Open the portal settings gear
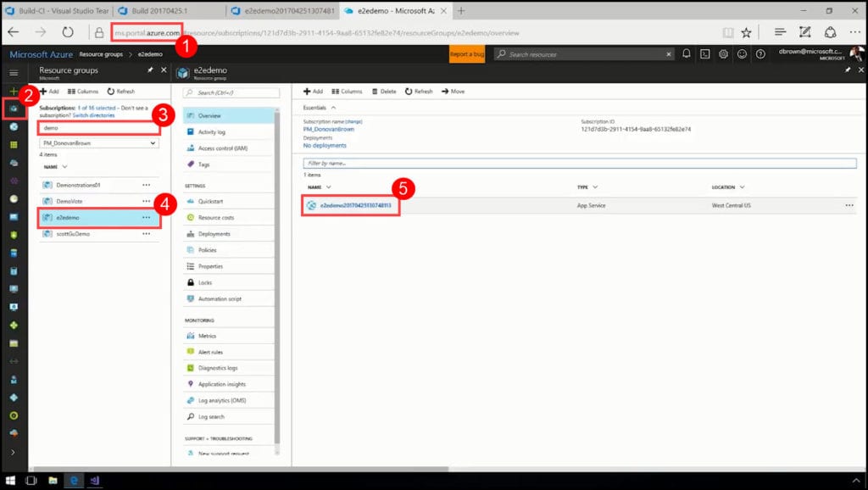 [x=723, y=53]
